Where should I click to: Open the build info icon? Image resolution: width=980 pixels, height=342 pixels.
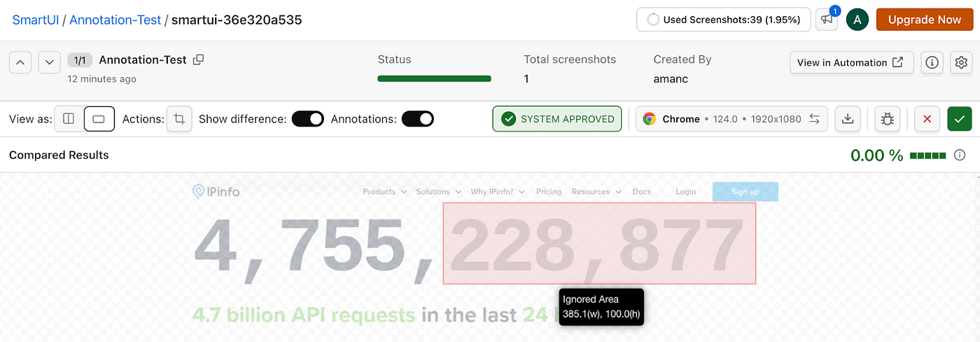tap(932, 62)
